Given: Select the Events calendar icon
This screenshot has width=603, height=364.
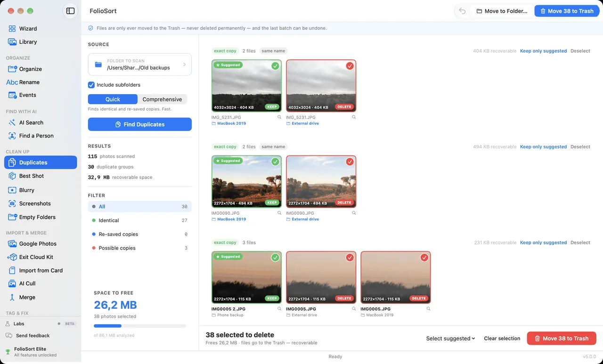Looking at the screenshot, I should [x=12, y=95].
